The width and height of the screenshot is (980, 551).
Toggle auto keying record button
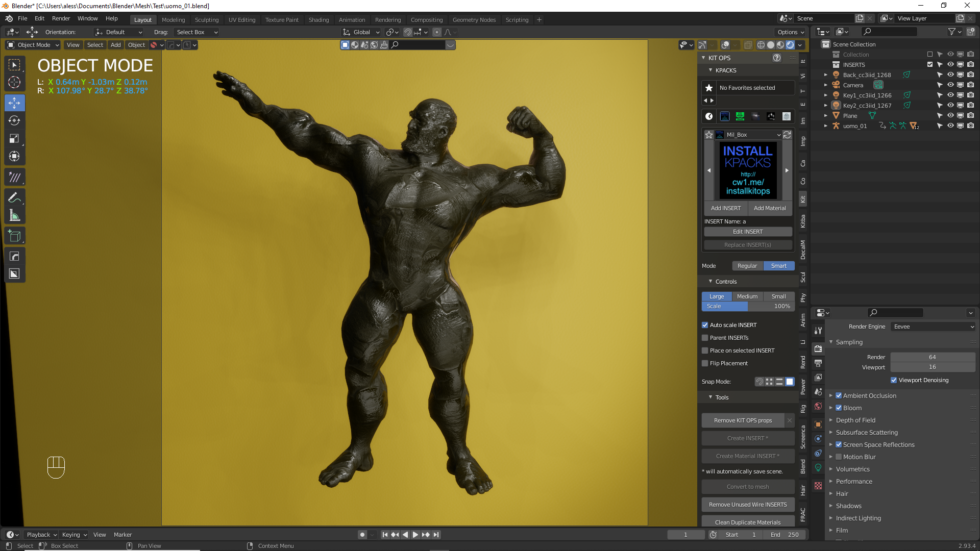click(x=362, y=535)
